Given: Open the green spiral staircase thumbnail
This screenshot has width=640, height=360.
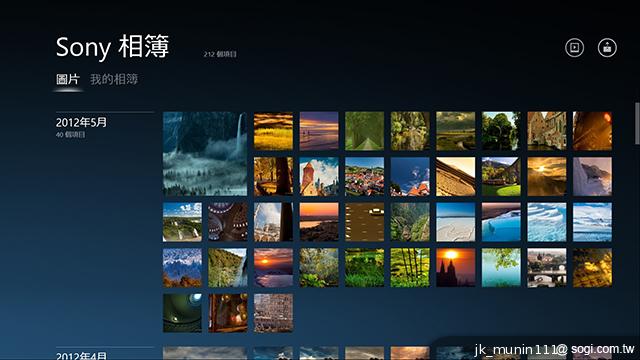Looking at the screenshot, I should [x=182, y=313].
